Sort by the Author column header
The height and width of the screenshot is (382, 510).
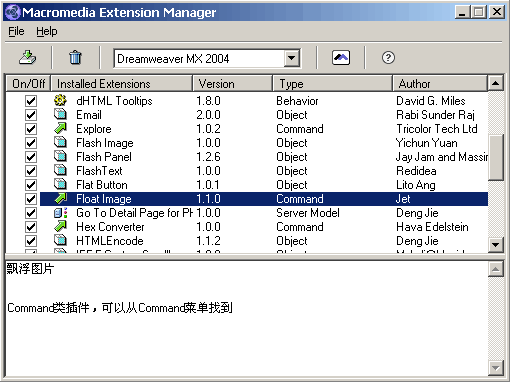[x=440, y=83]
